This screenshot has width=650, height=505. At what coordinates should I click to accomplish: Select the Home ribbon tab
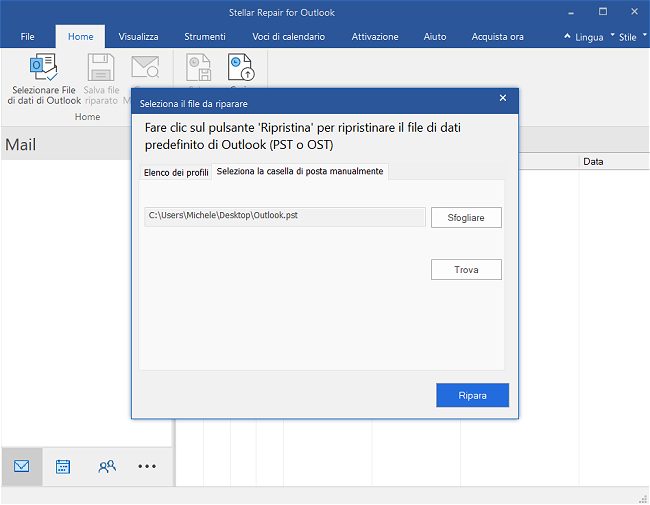tap(80, 36)
